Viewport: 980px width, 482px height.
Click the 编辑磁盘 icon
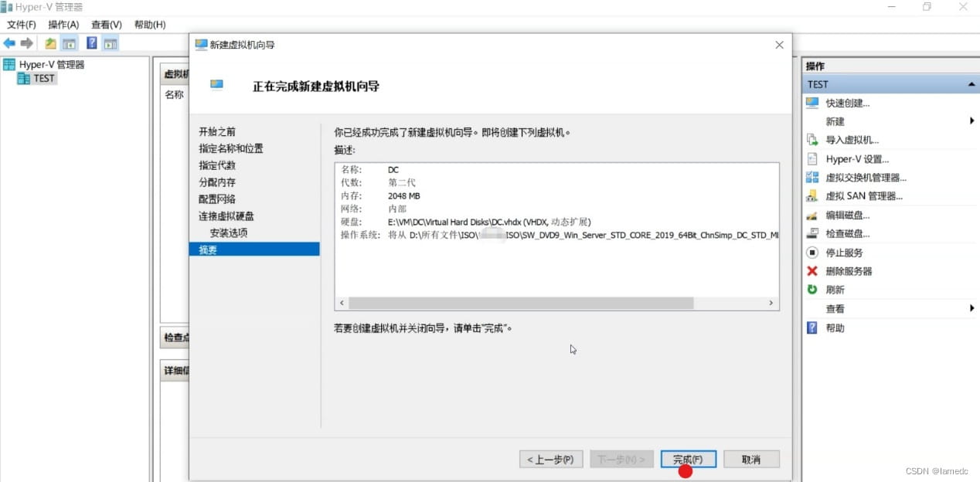click(x=812, y=215)
